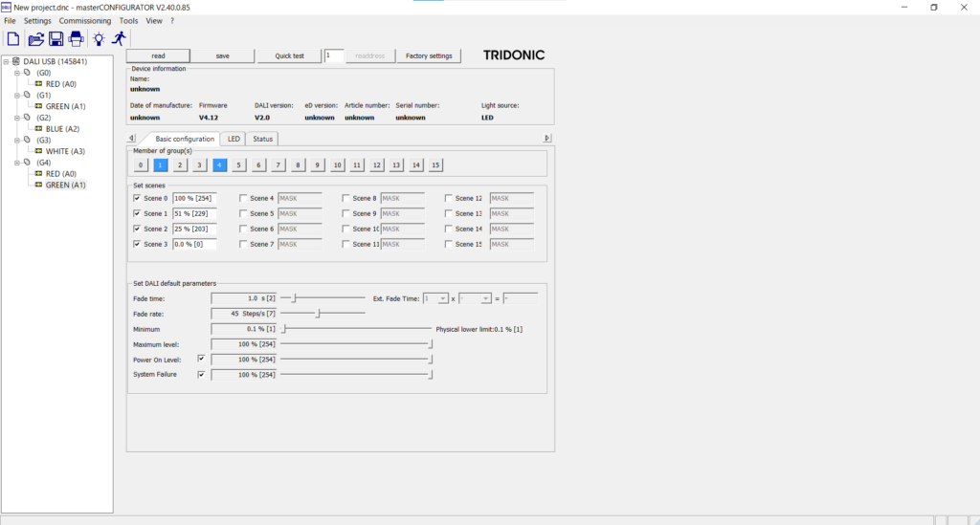Click the emergency running man icon
This screenshot has width=980, height=525.
pos(120,39)
